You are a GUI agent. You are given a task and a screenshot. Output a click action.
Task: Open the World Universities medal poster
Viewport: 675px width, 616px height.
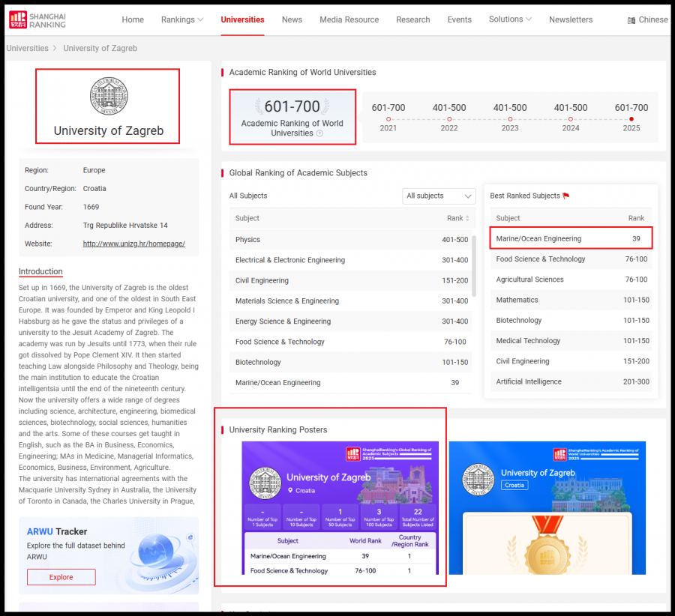[x=547, y=508]
